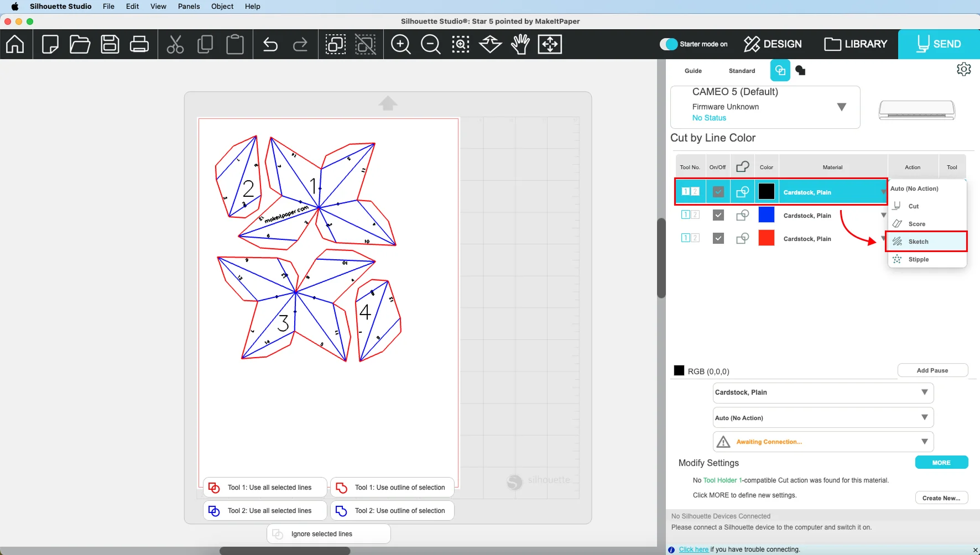
Task: Select the Line color cut mode icon
Action: coord(780,70)
